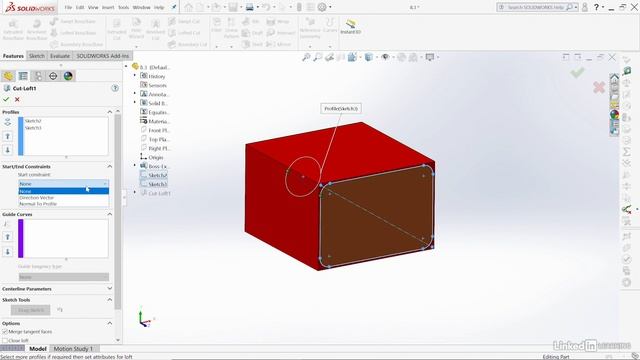Move guide curve up in Guide Curves
The image size is (640, 360).
point(7,237)
